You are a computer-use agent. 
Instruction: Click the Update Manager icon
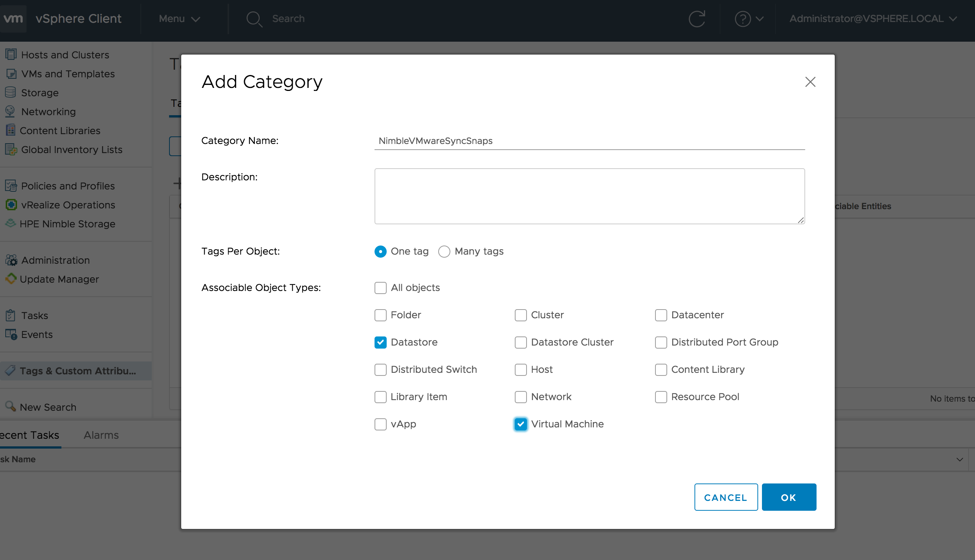point(11,279)
